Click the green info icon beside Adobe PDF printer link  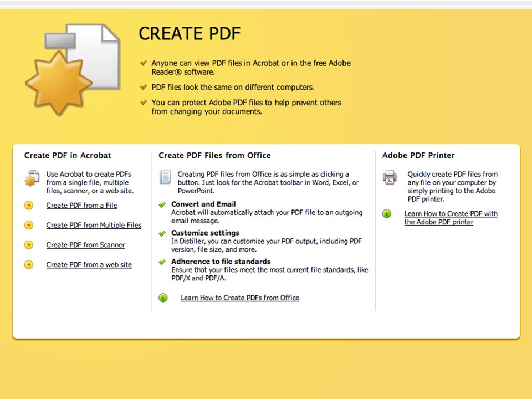(x=387, y=214)
